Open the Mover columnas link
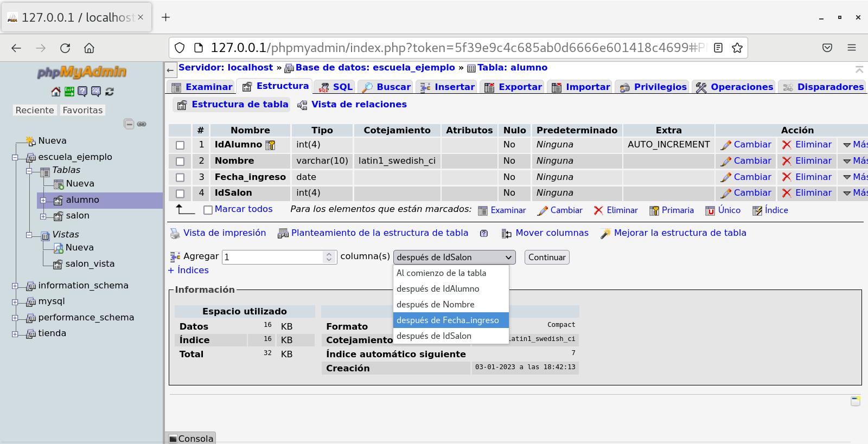 tap(552, 233)
